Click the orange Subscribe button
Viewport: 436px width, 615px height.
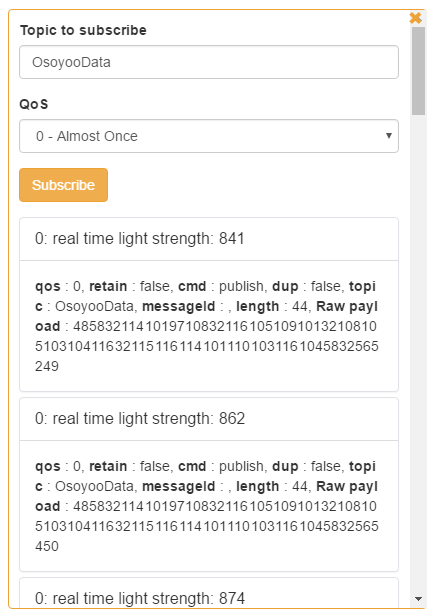pyautogui.click(x=64, y=185)
